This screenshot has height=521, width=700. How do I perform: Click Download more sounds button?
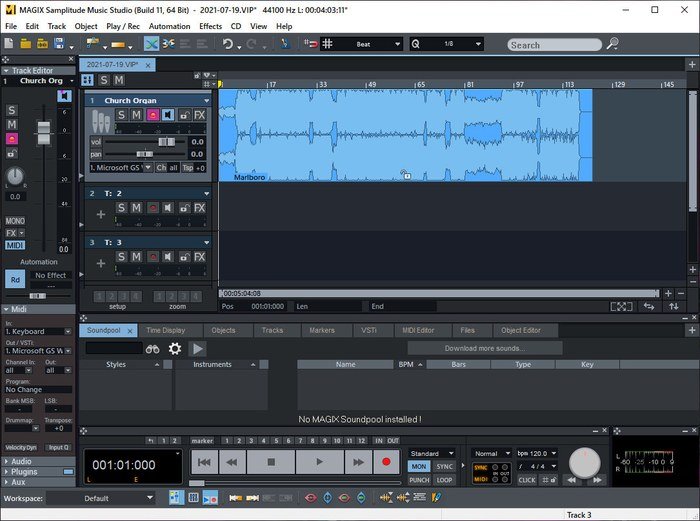point(485,348)
